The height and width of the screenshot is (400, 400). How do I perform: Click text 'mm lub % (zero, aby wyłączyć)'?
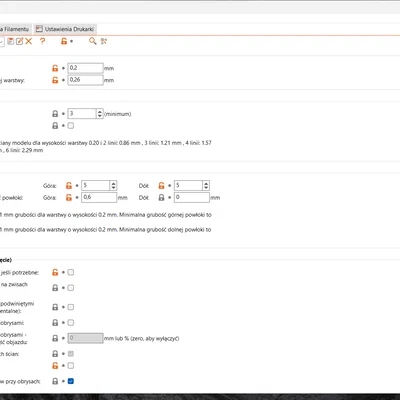(x=142, y=338)
